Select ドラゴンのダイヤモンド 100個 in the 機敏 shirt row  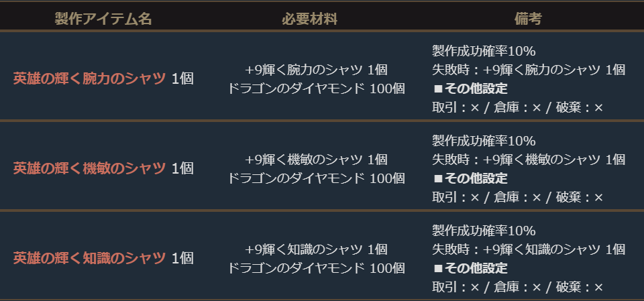coord(316,178)
